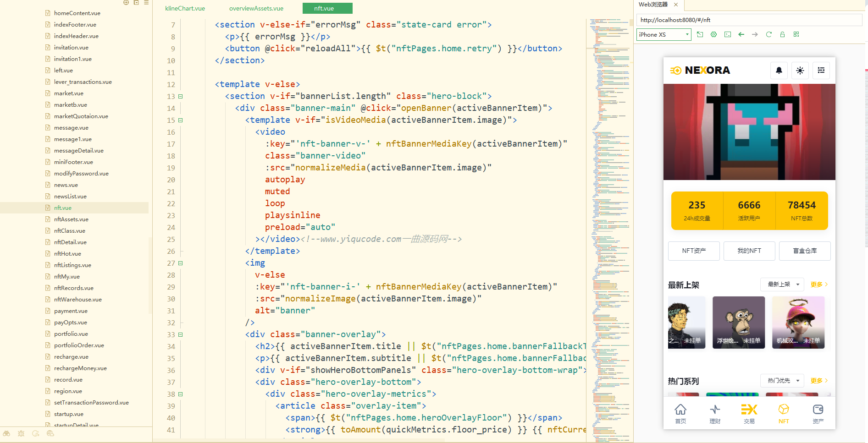Open notifications bell in NEXORA header
The width and height of the screenshot is (868, 443).
(779, 71)
